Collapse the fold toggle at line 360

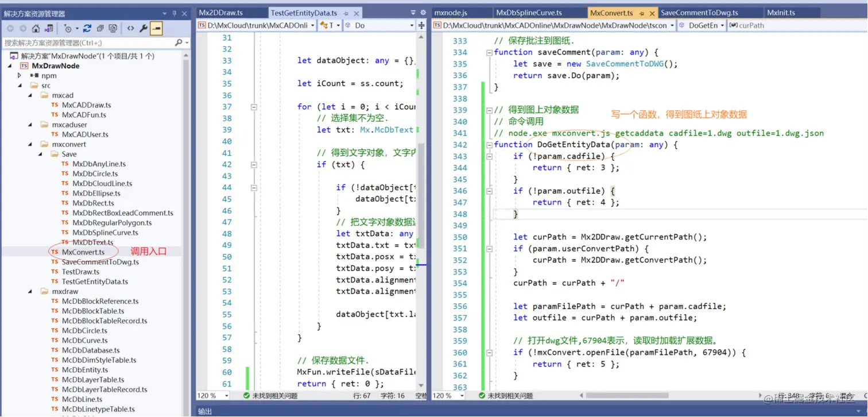tap(489, 353)
